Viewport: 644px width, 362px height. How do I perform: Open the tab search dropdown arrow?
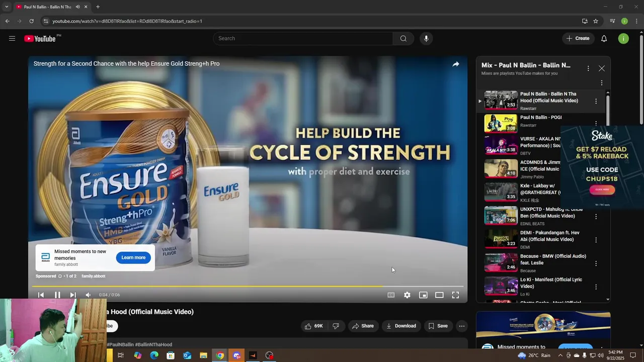(x=7, y=7)
